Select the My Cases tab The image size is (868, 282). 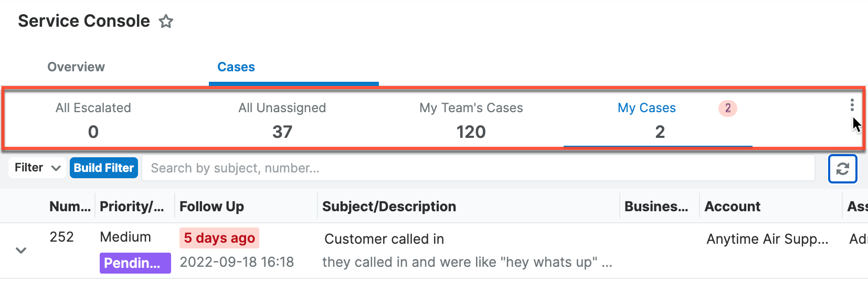tap(647, 119)
